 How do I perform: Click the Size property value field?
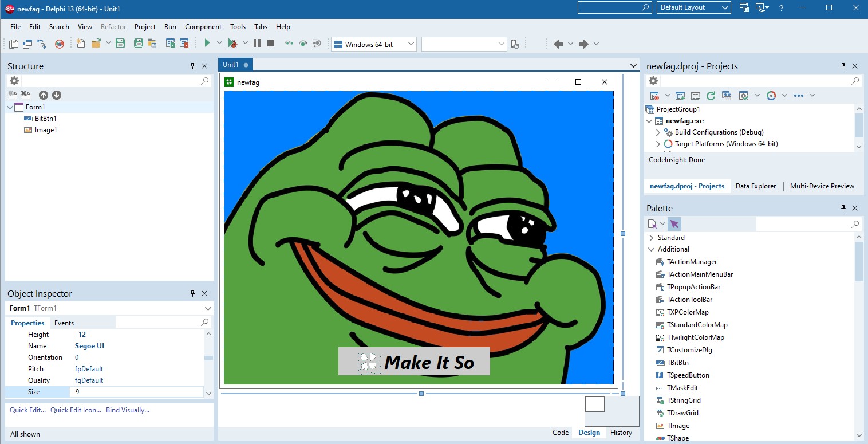pyautogui.click(x=136, y=392)
